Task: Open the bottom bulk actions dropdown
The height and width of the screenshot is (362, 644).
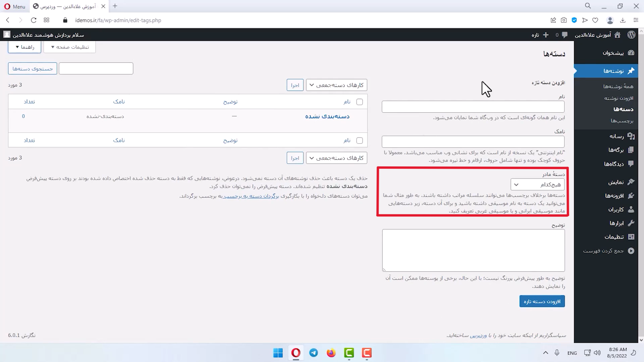Action: coord(337,158)
